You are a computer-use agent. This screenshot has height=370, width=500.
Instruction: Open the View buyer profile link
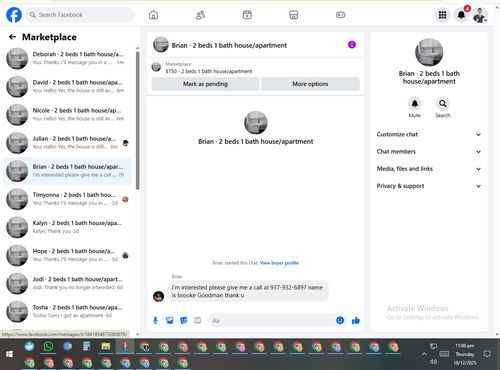[279, 263]
